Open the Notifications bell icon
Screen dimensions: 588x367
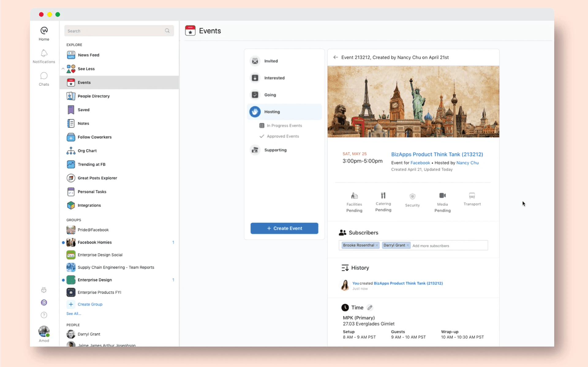44,53
